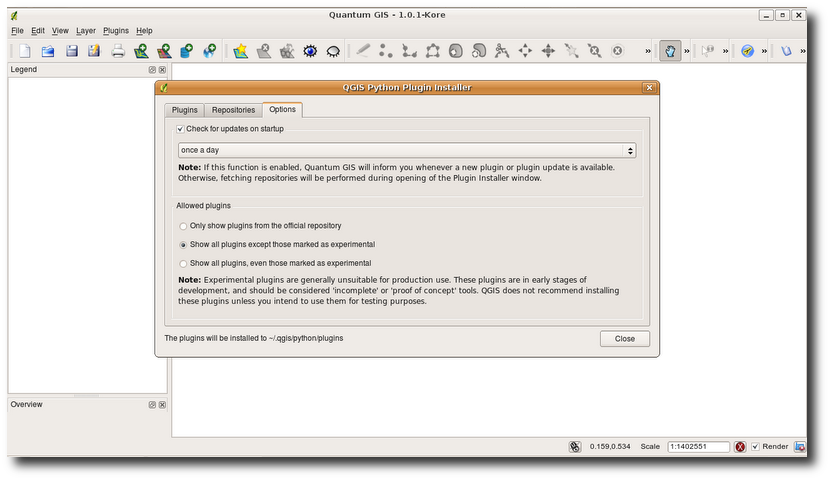Select the Delete Vertex tool icon
This screenshot has height=480, width=830.
594,51
